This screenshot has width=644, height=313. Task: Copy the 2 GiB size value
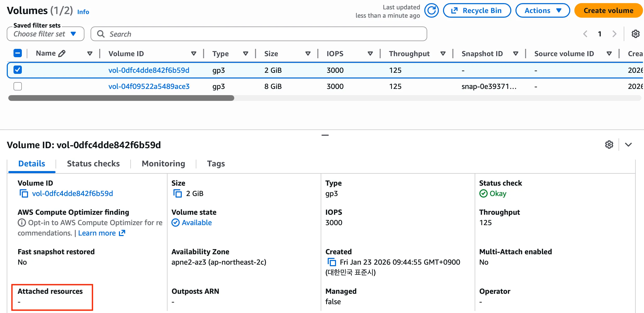click(x=178, y=193)
